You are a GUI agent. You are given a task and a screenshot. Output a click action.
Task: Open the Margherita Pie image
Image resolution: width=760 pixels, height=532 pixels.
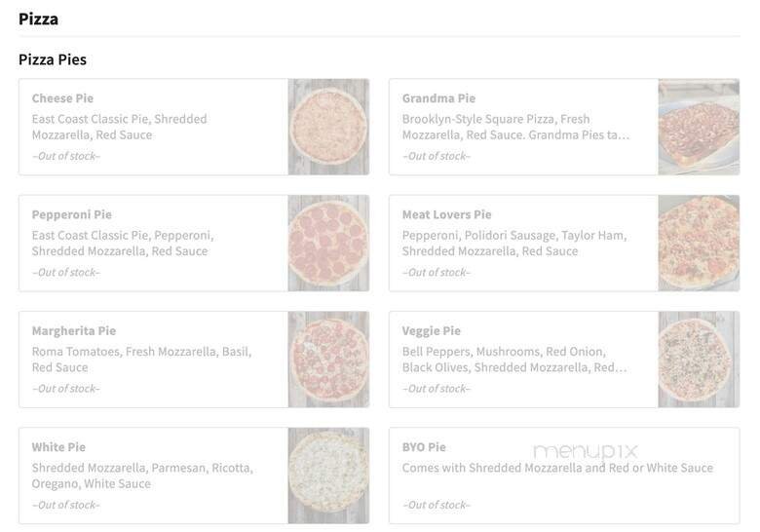pos(328,360)
